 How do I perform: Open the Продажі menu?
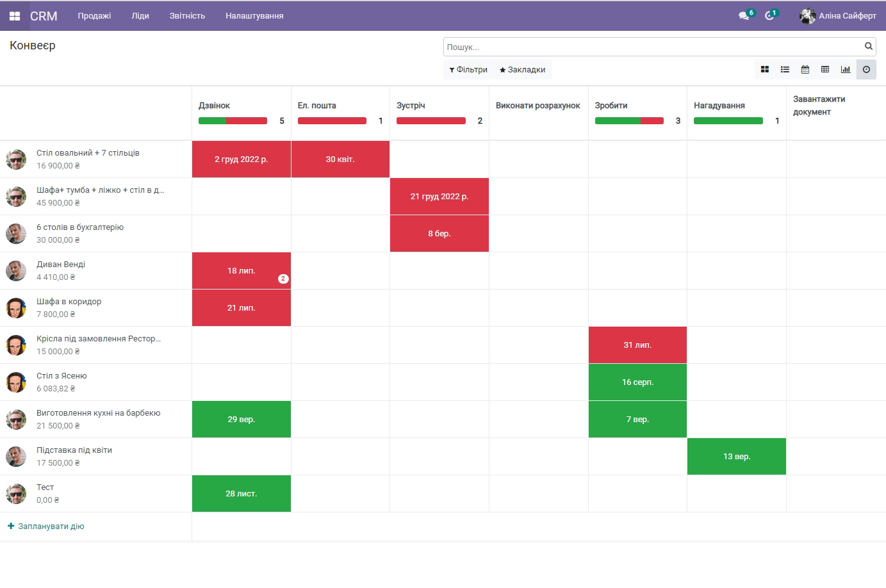(x=94, y=16)
